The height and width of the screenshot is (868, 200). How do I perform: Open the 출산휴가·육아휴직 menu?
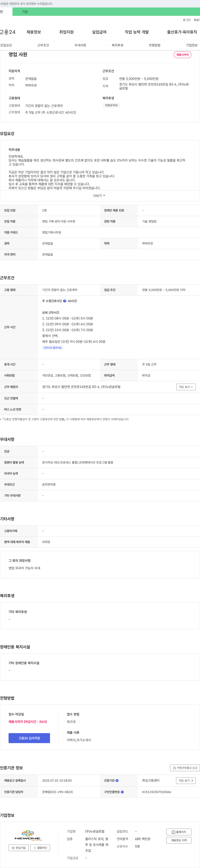[x=182, y=32]
